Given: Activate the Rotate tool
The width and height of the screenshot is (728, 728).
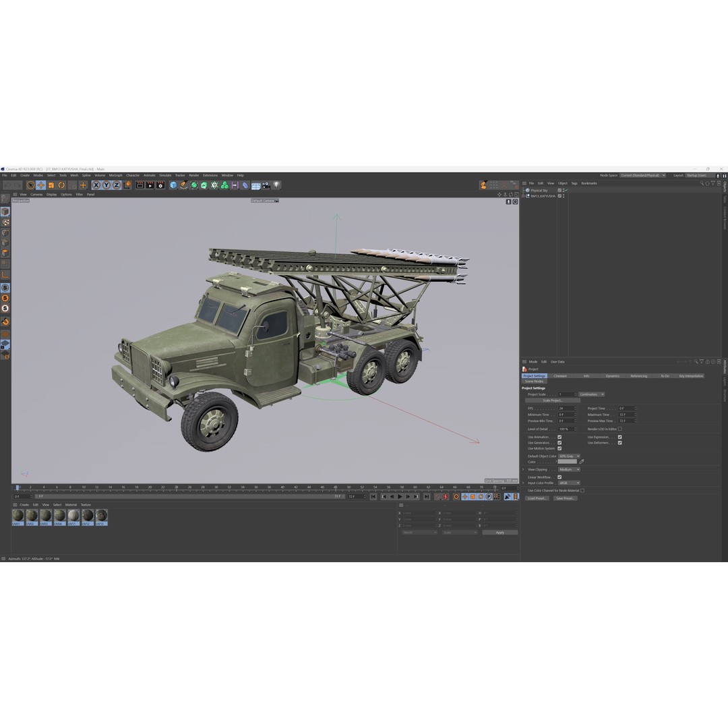Looking at the screenshot, I should [x=61, y=185].
